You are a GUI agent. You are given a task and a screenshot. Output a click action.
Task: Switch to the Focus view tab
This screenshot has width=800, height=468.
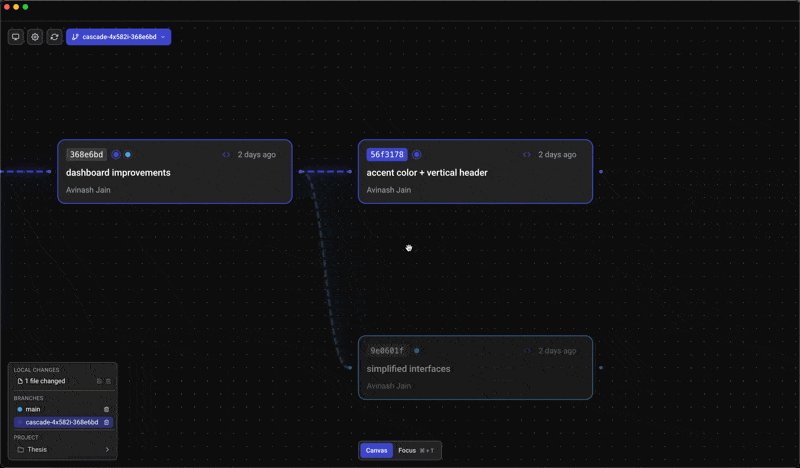pos(416,451)
